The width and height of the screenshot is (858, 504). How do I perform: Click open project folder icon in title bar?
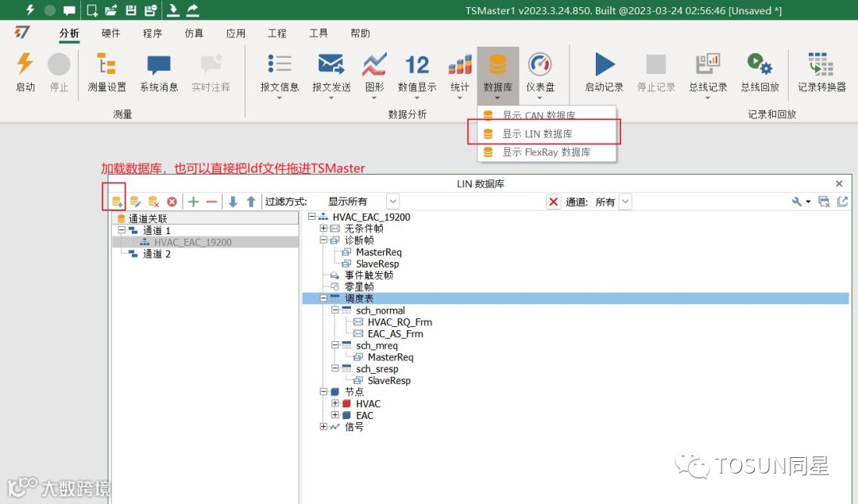coord(111,10)
